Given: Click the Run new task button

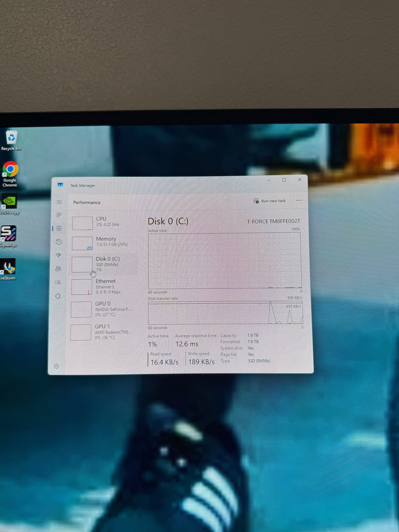Looking at the screenshot, I should point(270,201).
